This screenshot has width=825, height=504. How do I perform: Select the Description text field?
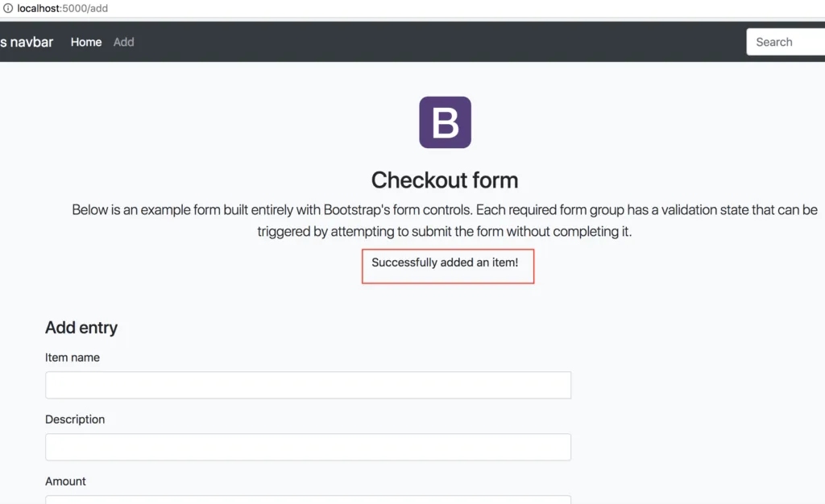coord(309,448)
